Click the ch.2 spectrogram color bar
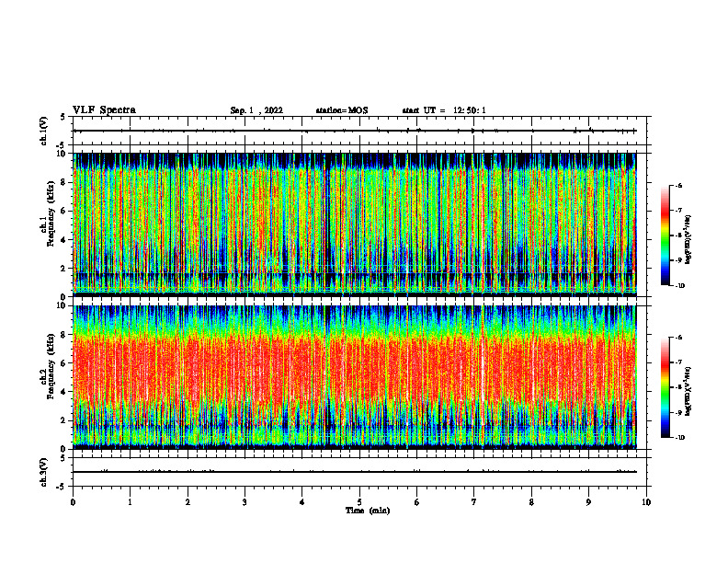The width and height of the screenshot is (728, 563). 665,387
